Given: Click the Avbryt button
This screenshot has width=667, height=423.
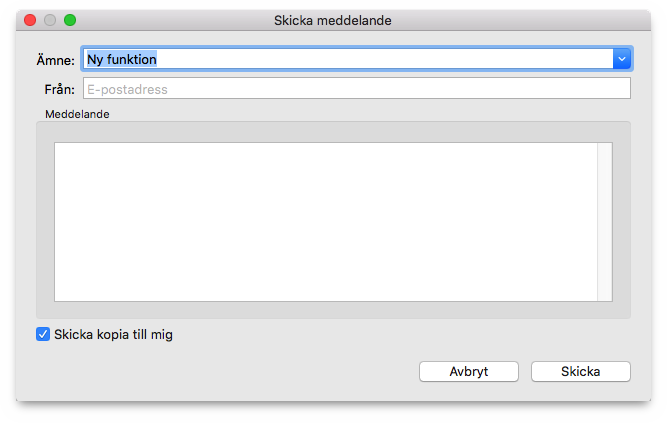Looking at the screenshot, I should pos(468,372).
